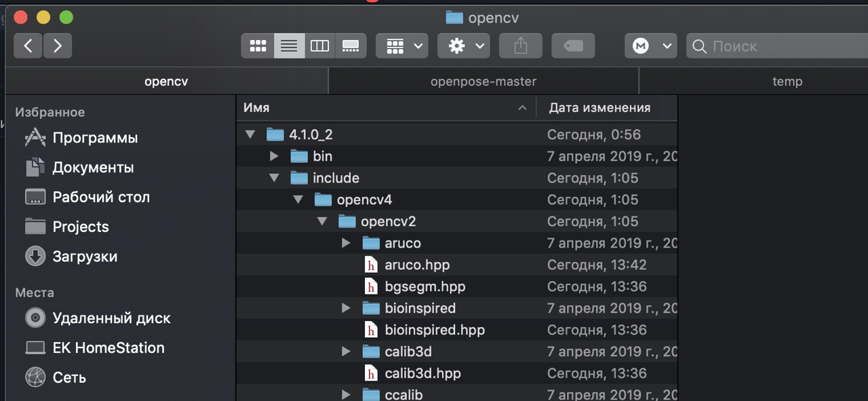Screen dimensions: 868x401
Task: Click the Поиск search field
Action: 777,46
